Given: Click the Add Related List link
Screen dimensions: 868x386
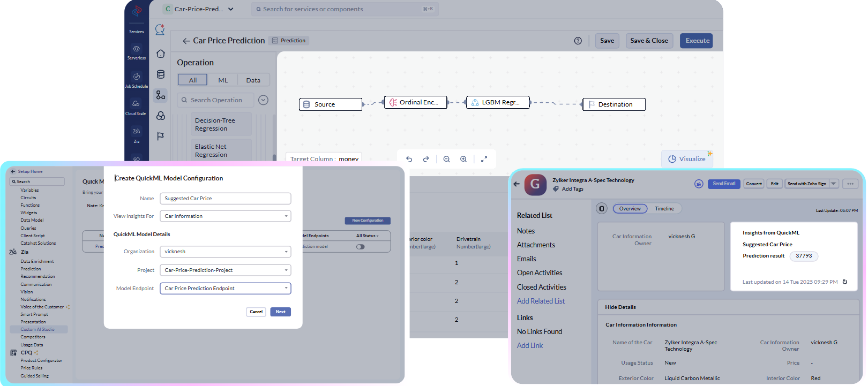Looking at the screenshot, I should 541,301.
